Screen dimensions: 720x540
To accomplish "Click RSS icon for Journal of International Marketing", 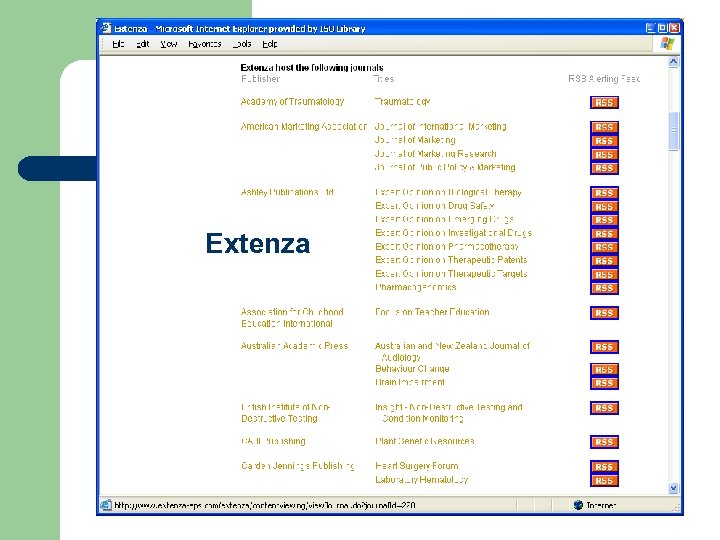I will pyautogui.click(x=604, y=127).
